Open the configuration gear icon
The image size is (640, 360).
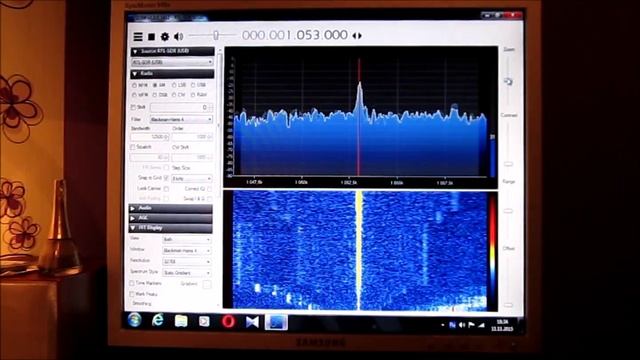pyautogui.click(x=164, y=37)
